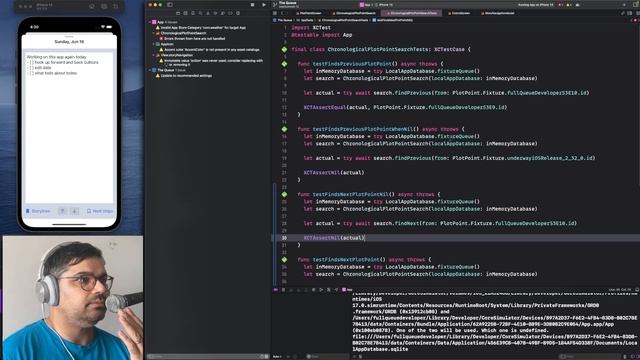This screenshot has width=640, height=360.
Task: Switch to the PlotPointScreen editor tab
Action: click(x=309, y=13)
